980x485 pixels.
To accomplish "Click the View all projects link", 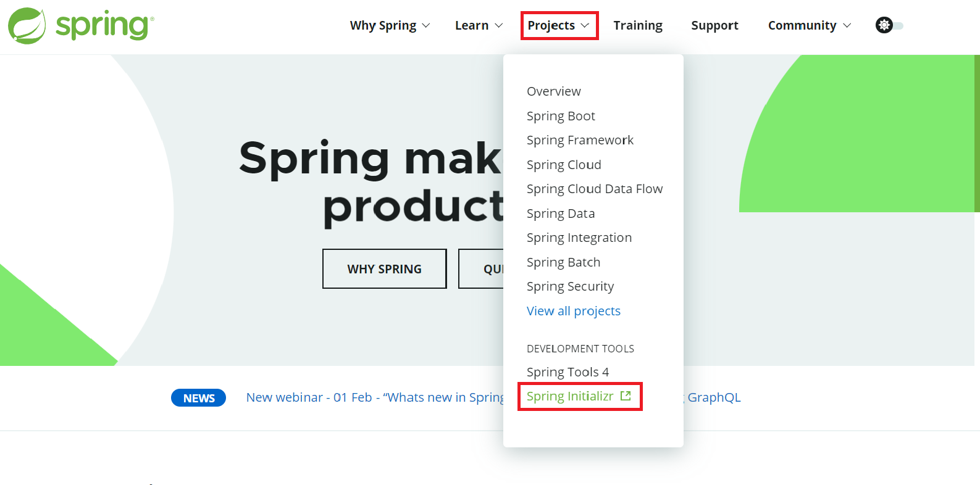I will pos(573,311).
